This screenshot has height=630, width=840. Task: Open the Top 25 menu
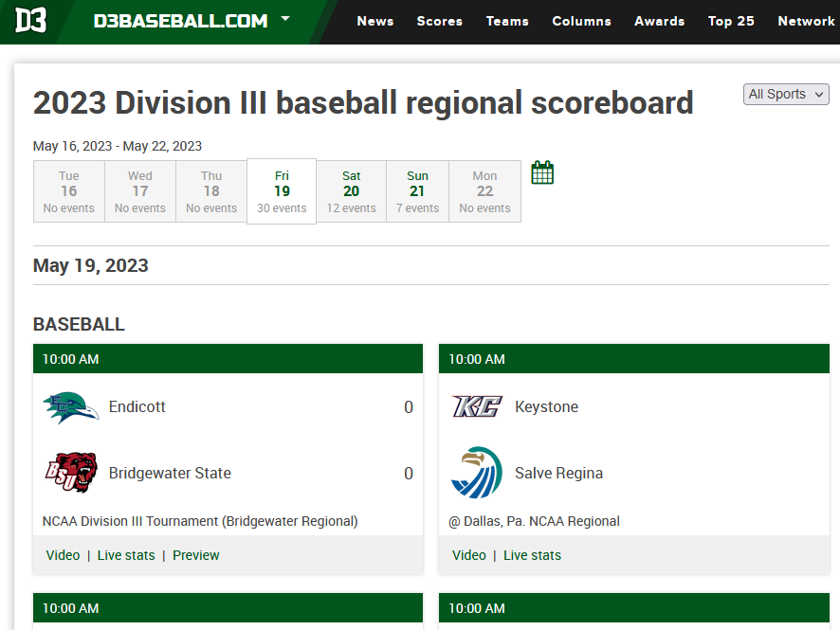coord(731,22)
